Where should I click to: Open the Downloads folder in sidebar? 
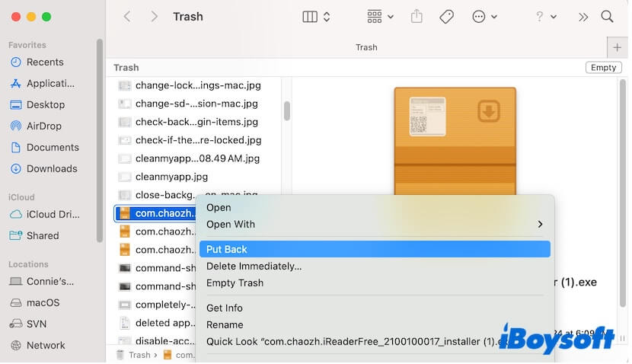coord(52,168)
